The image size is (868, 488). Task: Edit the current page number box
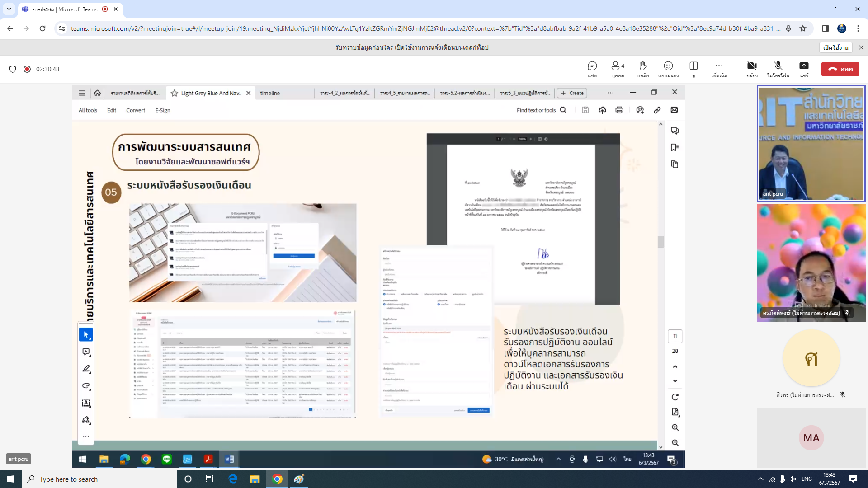pos(675,336)
